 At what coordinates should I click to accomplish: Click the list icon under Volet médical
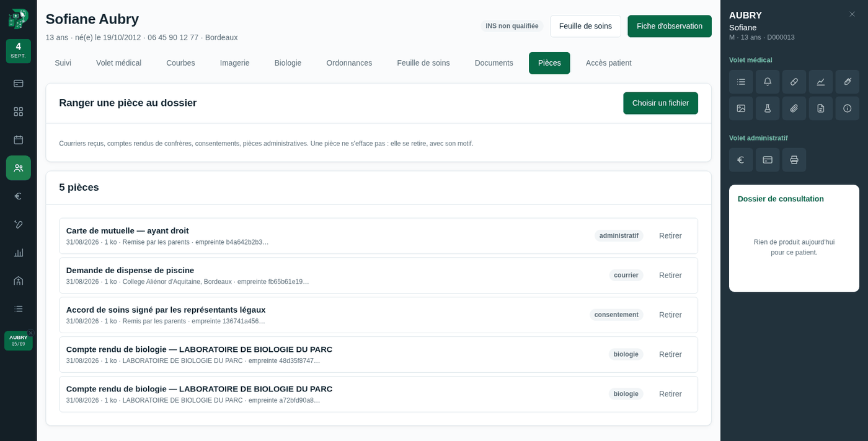pyautogui.click(x=741, y=82)
